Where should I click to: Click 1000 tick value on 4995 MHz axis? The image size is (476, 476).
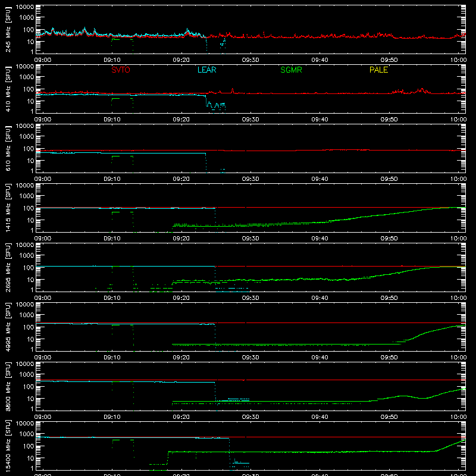click(27, 315)
